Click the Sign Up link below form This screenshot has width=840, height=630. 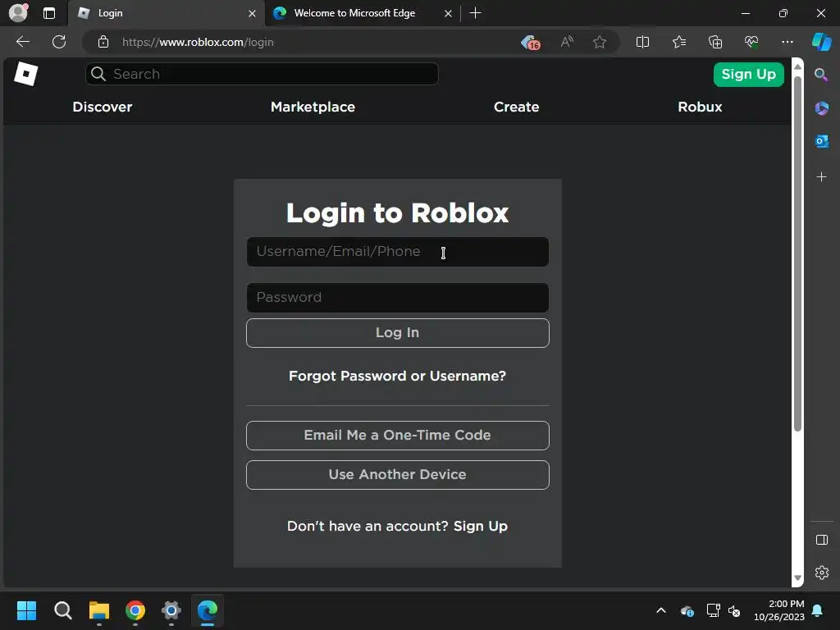pyautogui.click(x=481, y=526)
